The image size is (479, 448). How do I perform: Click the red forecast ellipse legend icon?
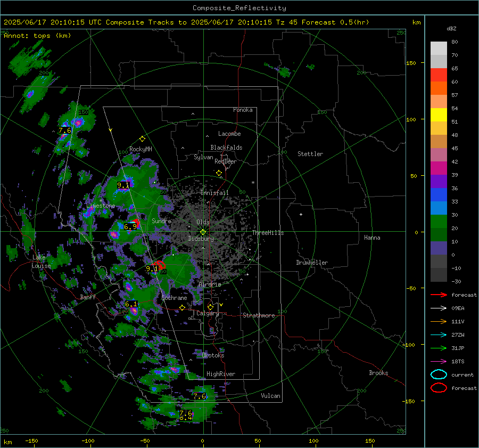pyautogui.click(x=439, y=388)
